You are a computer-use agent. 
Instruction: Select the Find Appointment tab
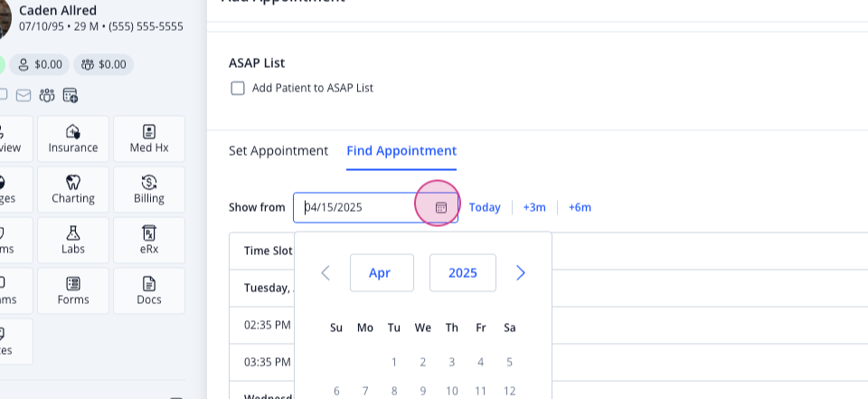pyautogui.click(x=401, y=151)
